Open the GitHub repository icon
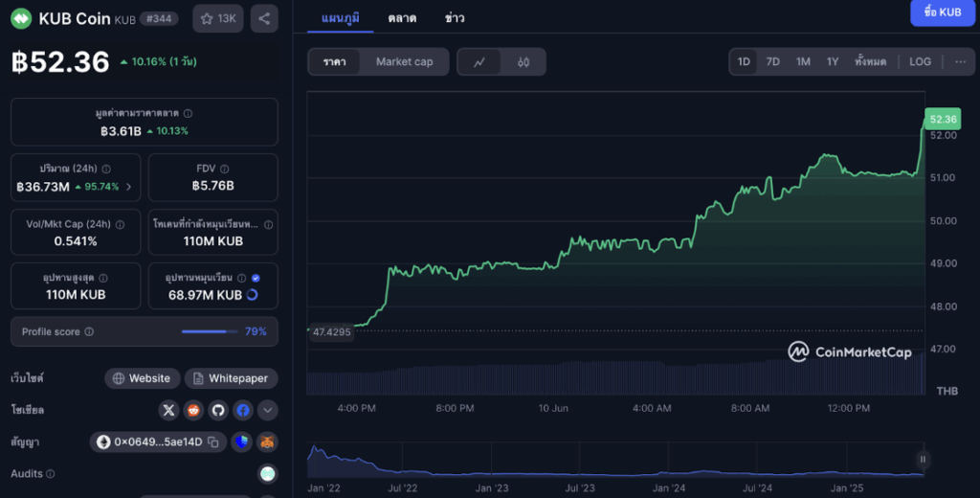Viewport: 980px width, 498px height. (218, 410)
